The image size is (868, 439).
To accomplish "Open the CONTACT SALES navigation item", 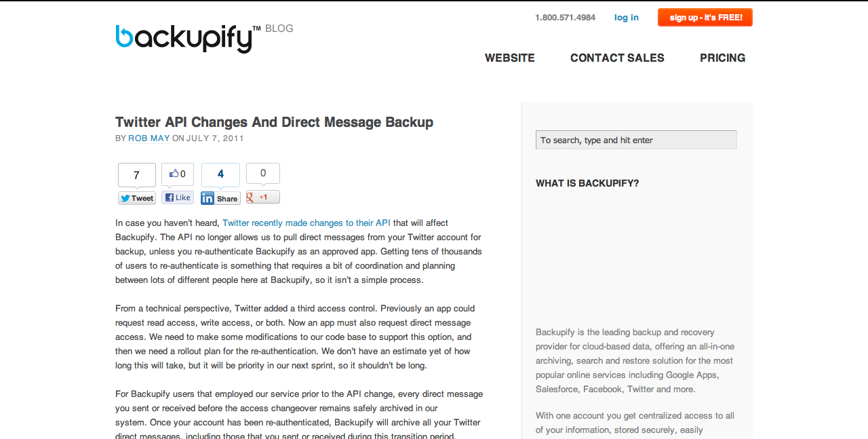I will click(617, 58).
